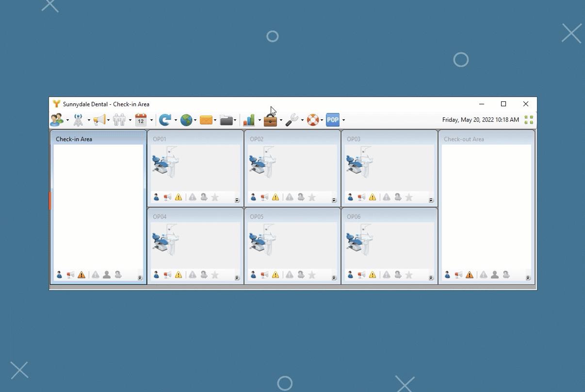Select the OP01 operatory header

point(195,139)
